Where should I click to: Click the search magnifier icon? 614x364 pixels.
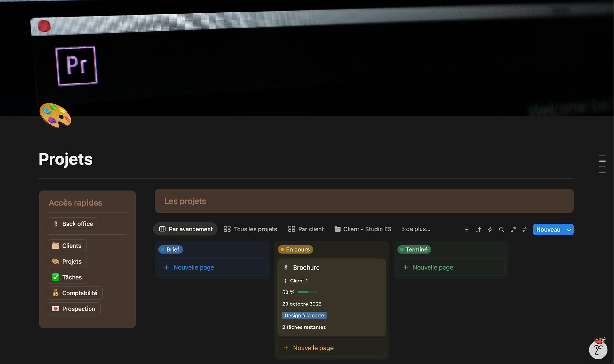(501, 230)
